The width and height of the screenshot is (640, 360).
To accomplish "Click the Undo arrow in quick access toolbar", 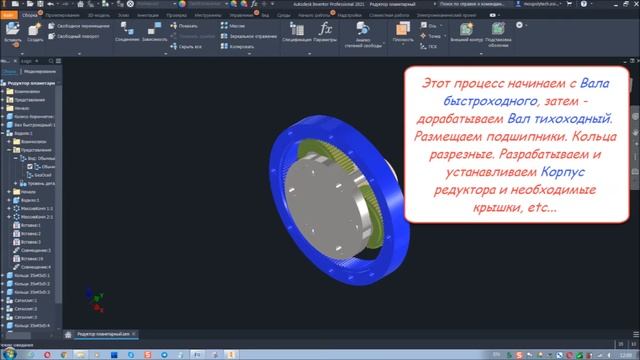I will [51, 4].
